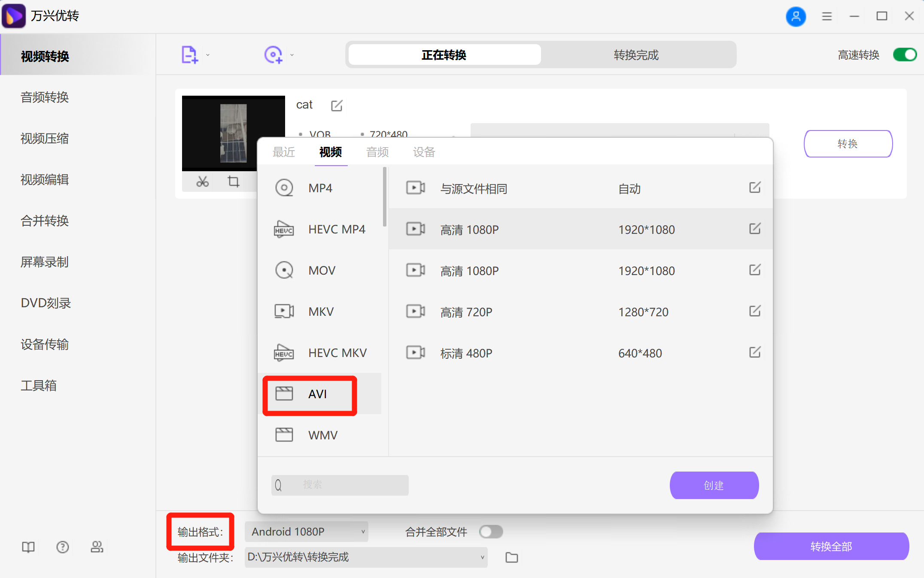This screenshot has width=924, height=578.
Task: Click the edit pencil icon next to cat
Action: coord(337,105)
